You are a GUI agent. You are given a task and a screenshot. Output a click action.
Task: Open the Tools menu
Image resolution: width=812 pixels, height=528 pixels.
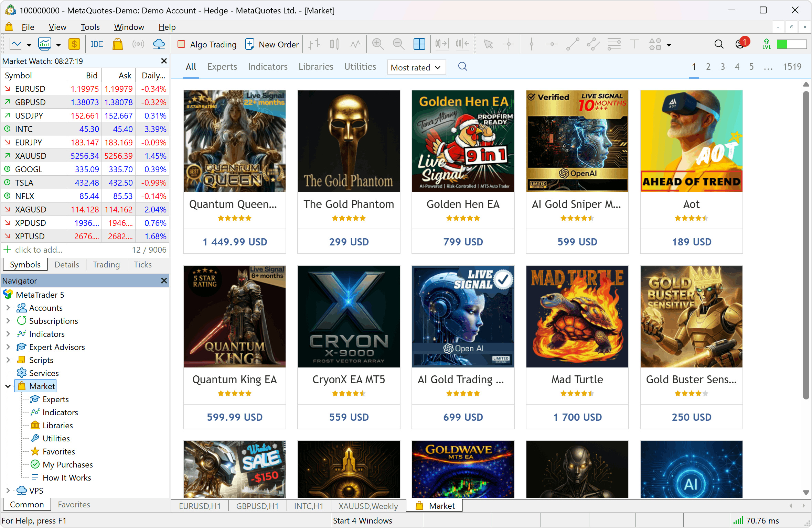pyautogui.click(x=90, y=27)
